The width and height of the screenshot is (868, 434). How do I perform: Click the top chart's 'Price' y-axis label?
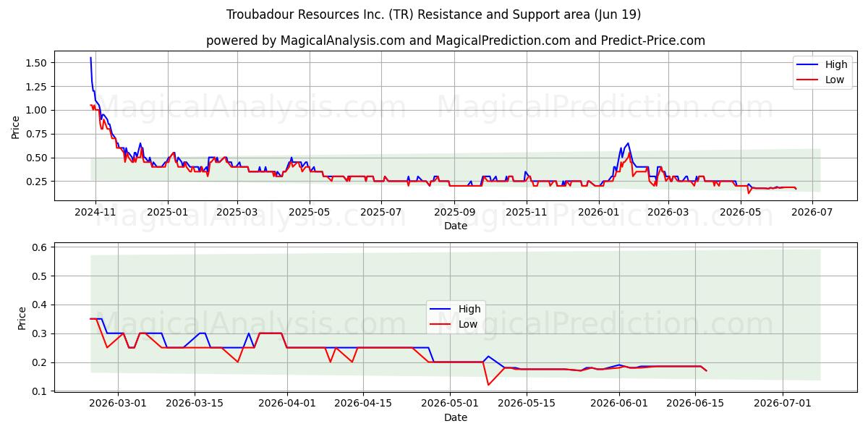coord(16,127)
